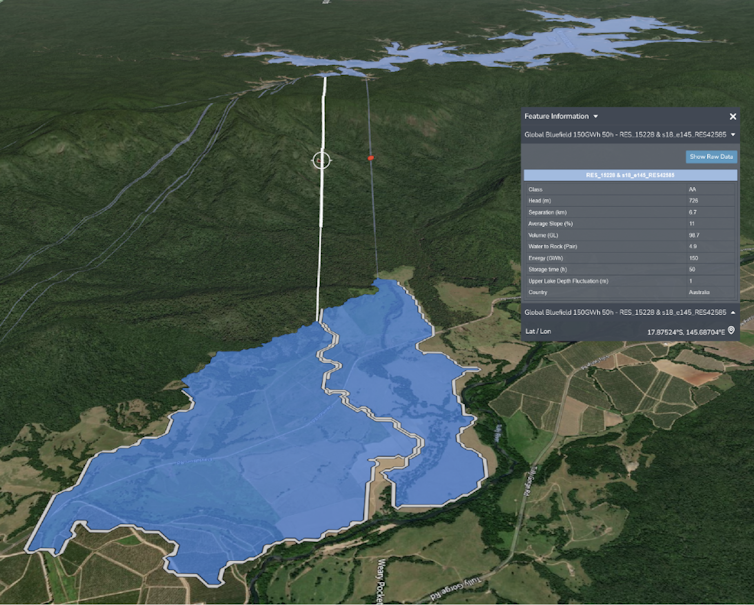Select the blue header RES_15228 & s18_e145_RES42585
The width and height of the screenshot is (754, 605).
pos(629,175)
